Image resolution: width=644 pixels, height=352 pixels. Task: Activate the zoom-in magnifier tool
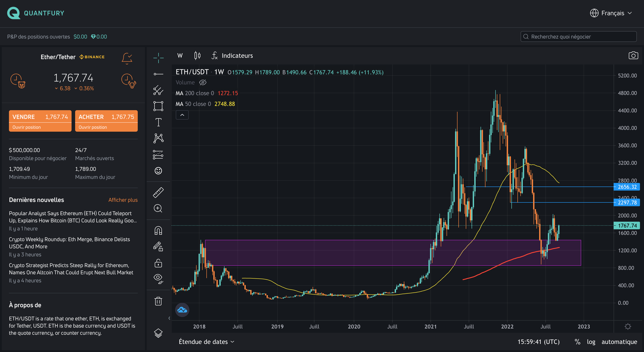coord(158,208)
